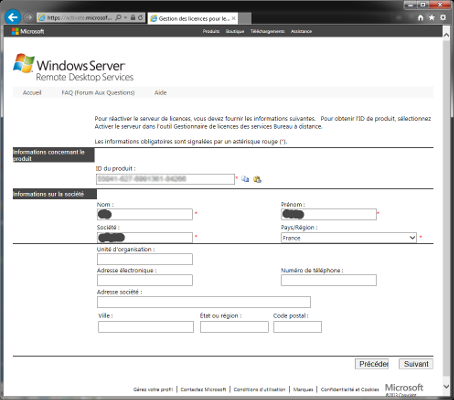The image size is (454, 400).
Task: Open the browser Tools gear icon
Action: tap(443, 17)
